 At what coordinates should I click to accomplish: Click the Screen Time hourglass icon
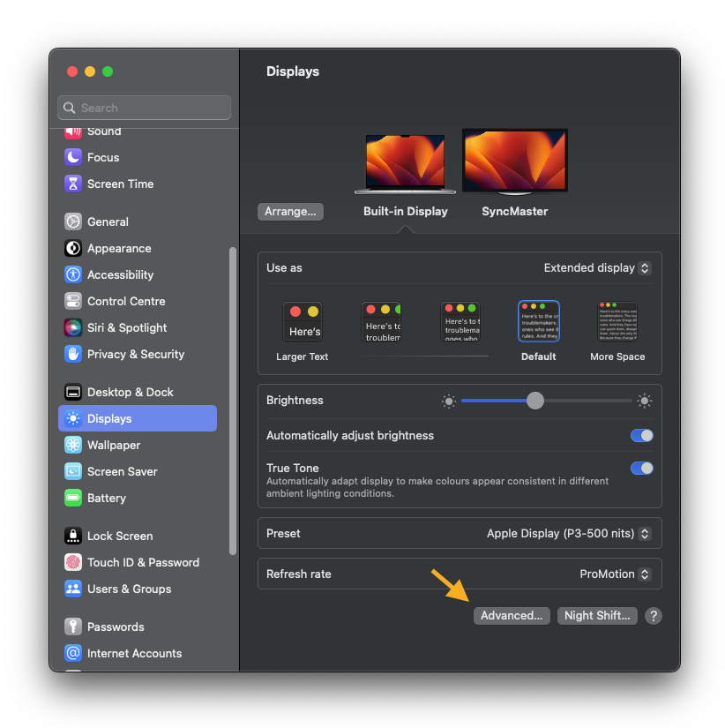pos(73,184)
